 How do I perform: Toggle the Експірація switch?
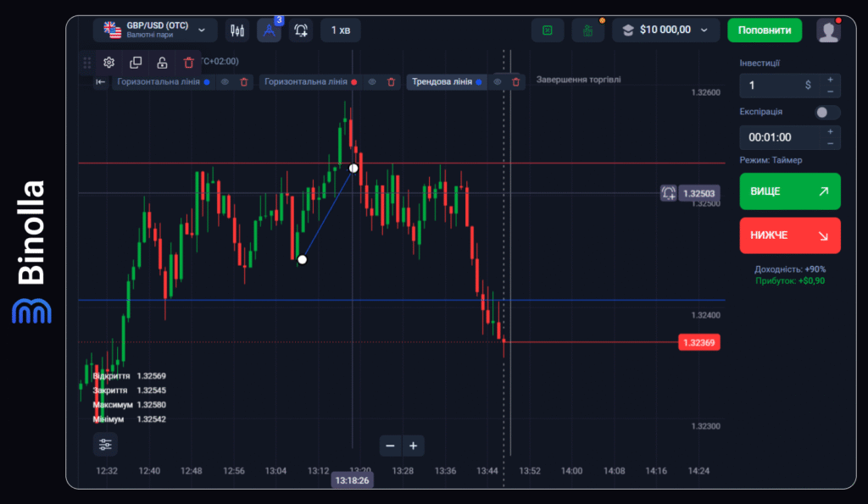827,112
